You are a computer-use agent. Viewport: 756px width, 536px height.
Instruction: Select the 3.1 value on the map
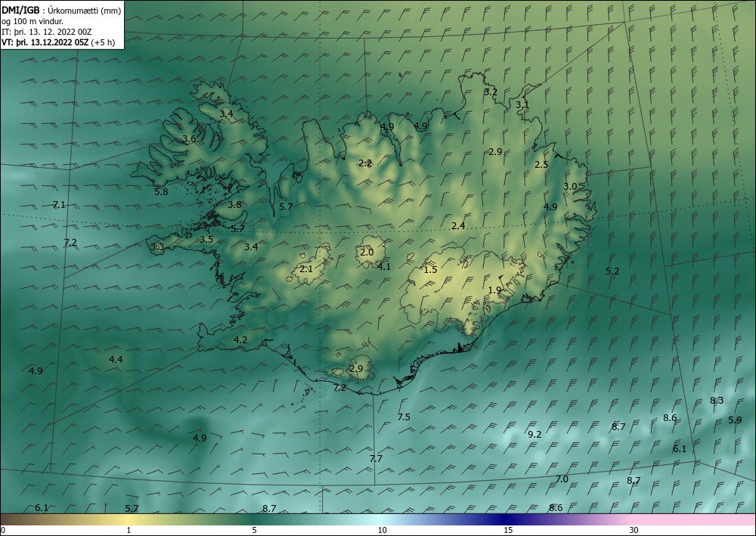pos(522,104)
